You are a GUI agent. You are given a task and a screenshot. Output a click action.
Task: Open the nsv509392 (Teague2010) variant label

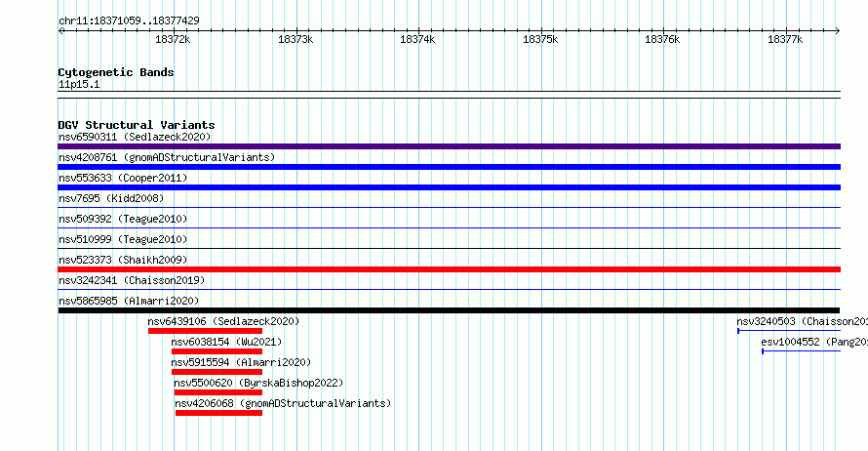(x=123, y=219)
